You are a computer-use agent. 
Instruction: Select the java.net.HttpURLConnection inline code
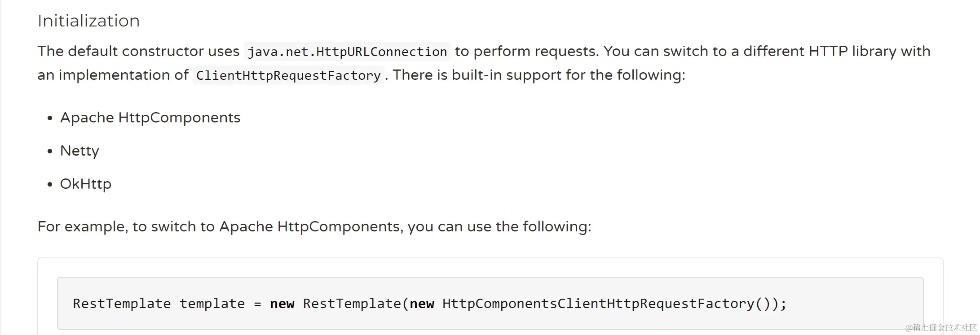click(347, 52)
